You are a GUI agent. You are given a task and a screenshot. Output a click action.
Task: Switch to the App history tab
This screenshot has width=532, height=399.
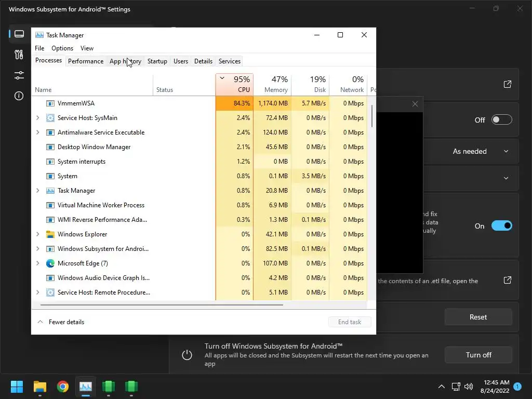click(125, 61)
